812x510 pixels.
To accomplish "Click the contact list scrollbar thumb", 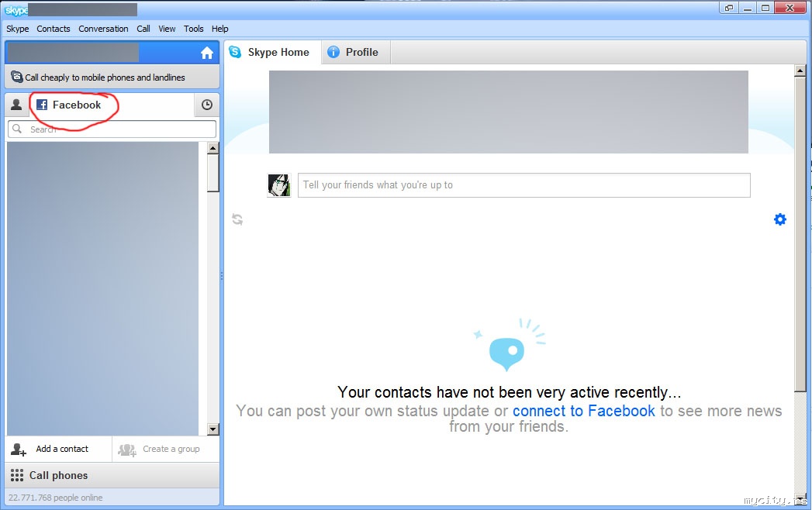I will coord(213,173).
